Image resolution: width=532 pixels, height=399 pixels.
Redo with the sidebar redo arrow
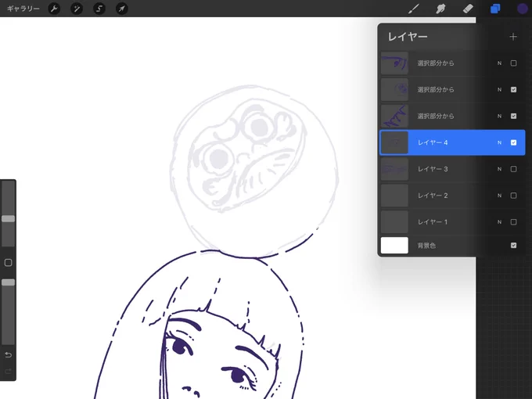click(x=8, y=371)
